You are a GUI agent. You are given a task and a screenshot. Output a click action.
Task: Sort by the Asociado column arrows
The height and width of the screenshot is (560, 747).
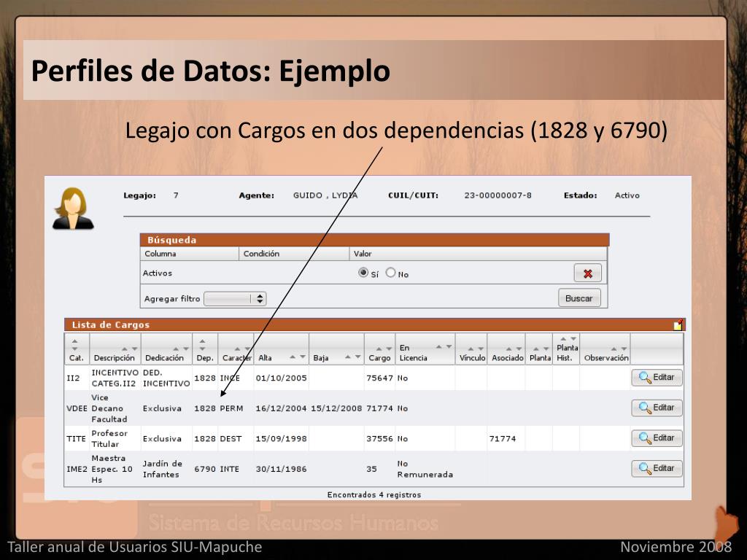click(514, 349)
